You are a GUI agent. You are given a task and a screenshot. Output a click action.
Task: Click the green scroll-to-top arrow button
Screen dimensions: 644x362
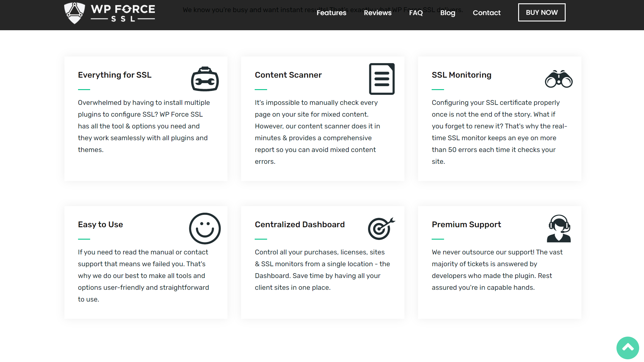[x=628, y=348]
